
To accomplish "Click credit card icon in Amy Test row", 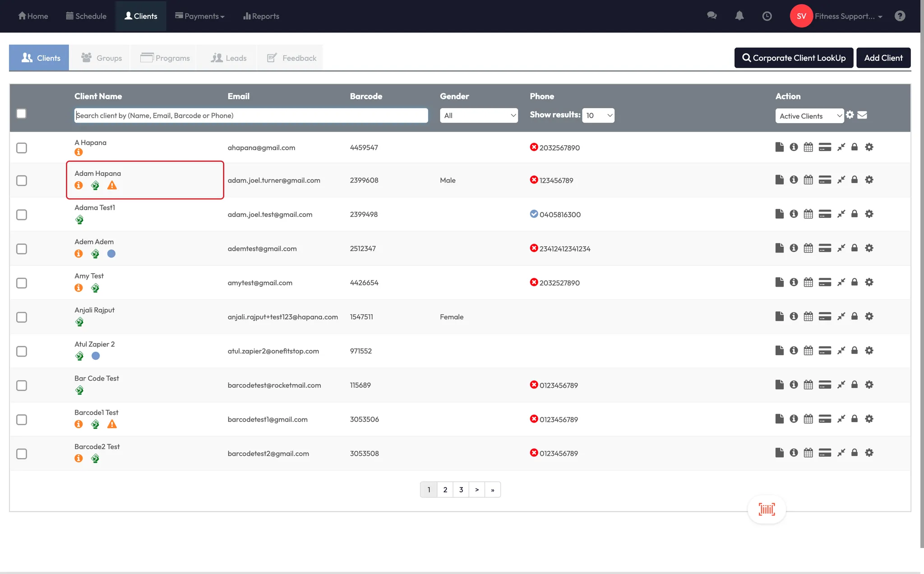I will pos(825,282).
